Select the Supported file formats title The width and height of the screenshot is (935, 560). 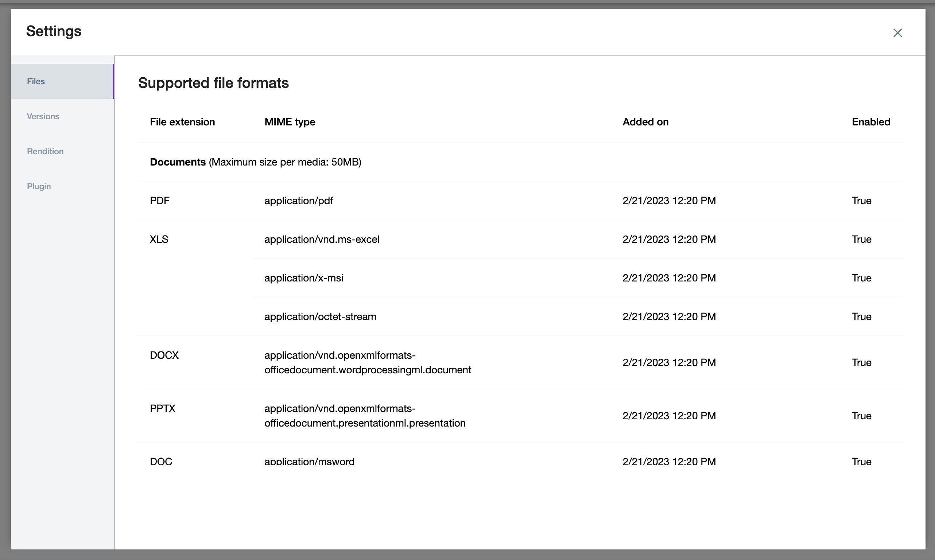pyautogui.click(x=213, y=83)
